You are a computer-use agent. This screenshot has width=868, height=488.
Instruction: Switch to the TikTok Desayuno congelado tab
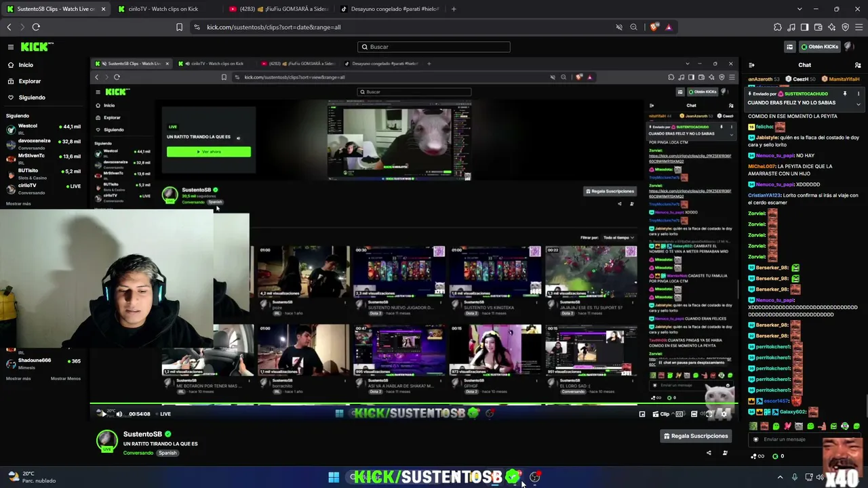pyautogui.click(x=390, y=9)
